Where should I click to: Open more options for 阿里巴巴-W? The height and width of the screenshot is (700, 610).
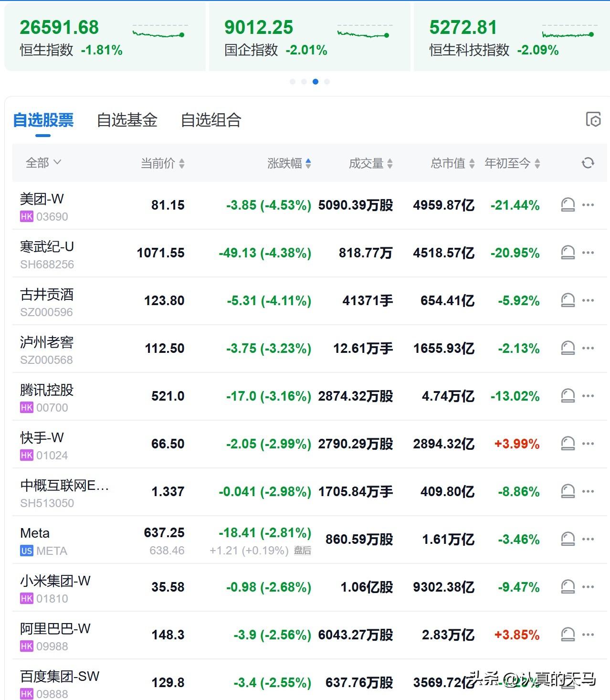coord(588,635)
